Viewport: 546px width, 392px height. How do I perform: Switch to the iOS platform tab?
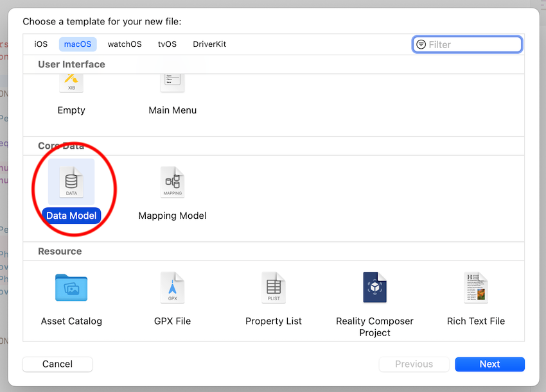pyautogui.click(x=41, y=44)
